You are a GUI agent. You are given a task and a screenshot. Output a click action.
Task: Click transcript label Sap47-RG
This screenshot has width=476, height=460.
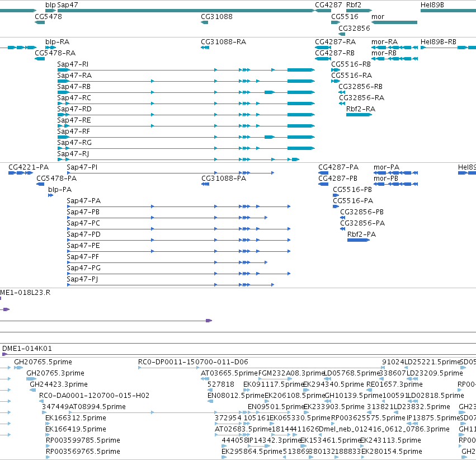pos(74,143)
